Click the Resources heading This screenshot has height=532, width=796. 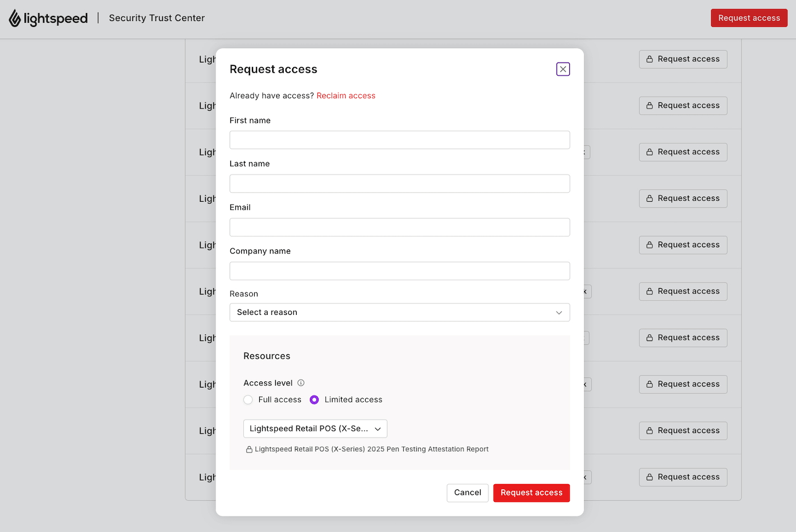(x=267, y=356)
